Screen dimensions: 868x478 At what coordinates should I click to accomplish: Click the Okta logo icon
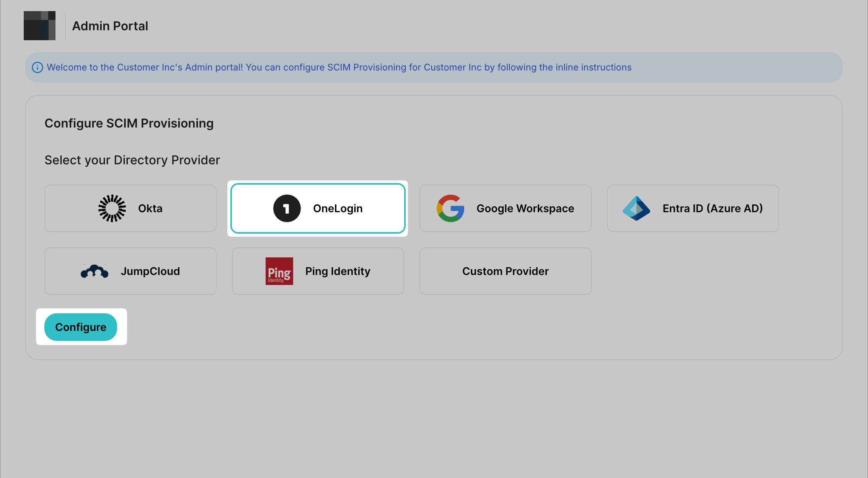(x=111, y=208)
